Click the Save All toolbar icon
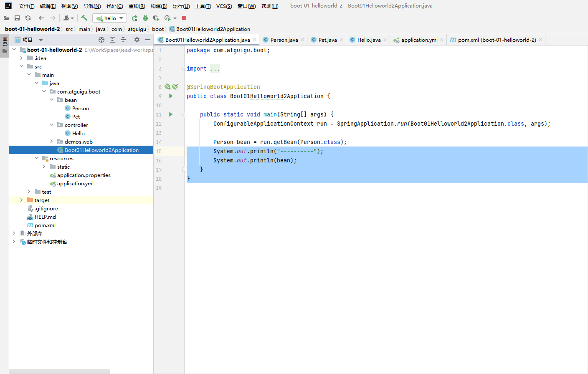Screen dimensions: 588x374 pyautogui.click(x=17, y=18)
